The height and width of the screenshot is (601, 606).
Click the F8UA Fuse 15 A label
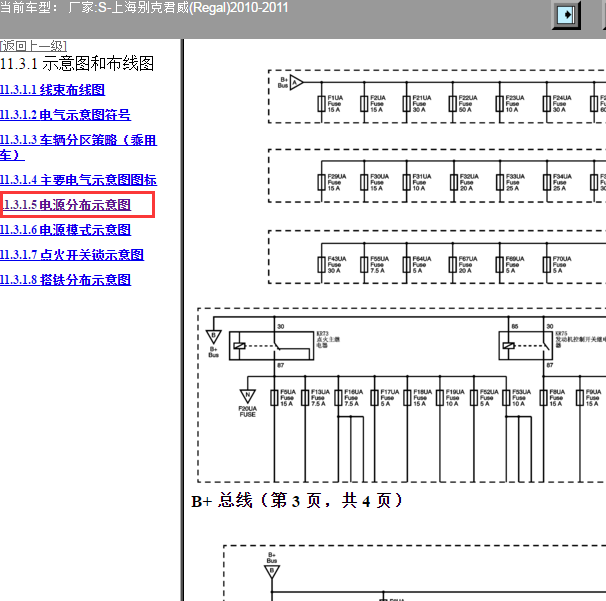coord(557,398)
